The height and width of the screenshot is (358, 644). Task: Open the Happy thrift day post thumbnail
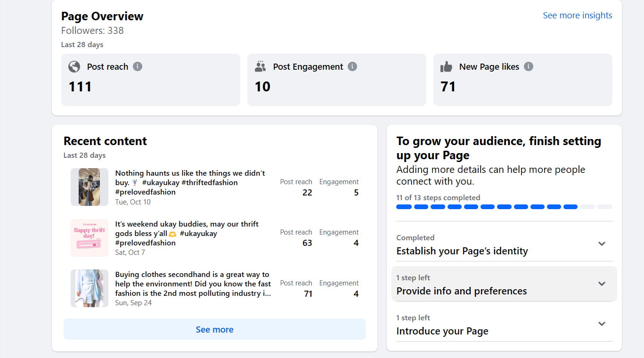pyautogui.click(x=90, y=238)
